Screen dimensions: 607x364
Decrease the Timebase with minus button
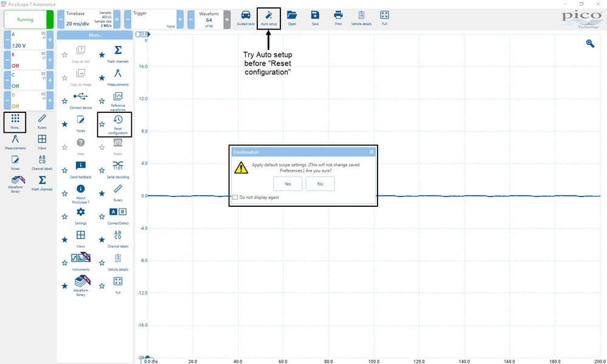coord(61,19)
